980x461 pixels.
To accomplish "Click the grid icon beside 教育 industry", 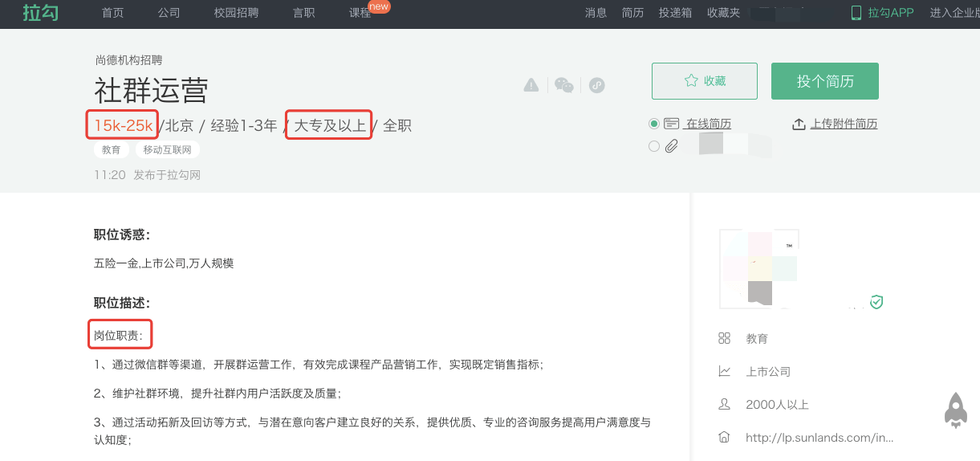I will point(724,338).
